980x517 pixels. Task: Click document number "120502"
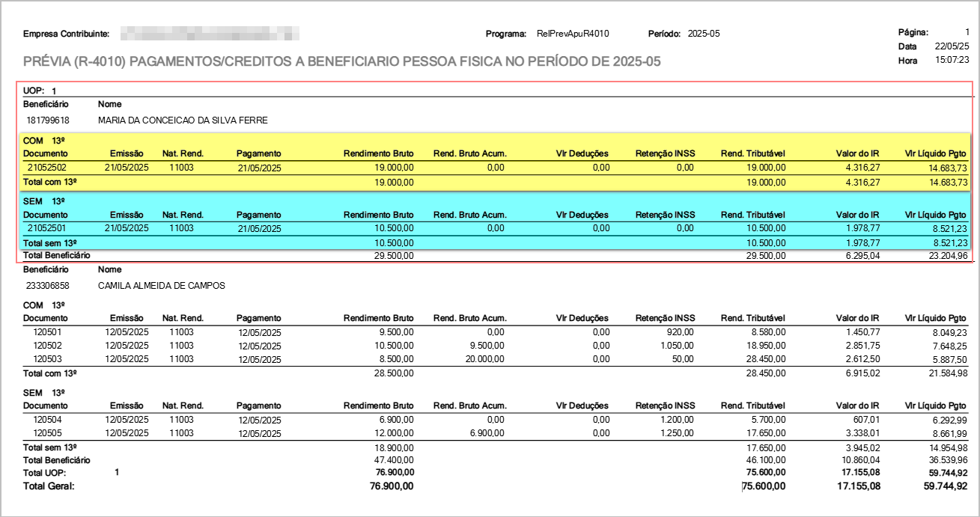click(47, 345)
